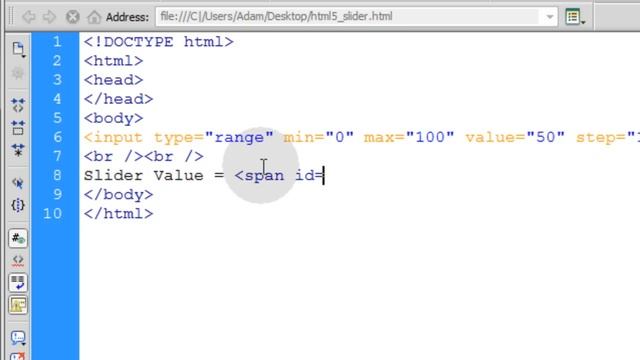The height and width of the screenshot is (360, 640).
Task: Toggle line numbers display
Action: pos(18,238)
